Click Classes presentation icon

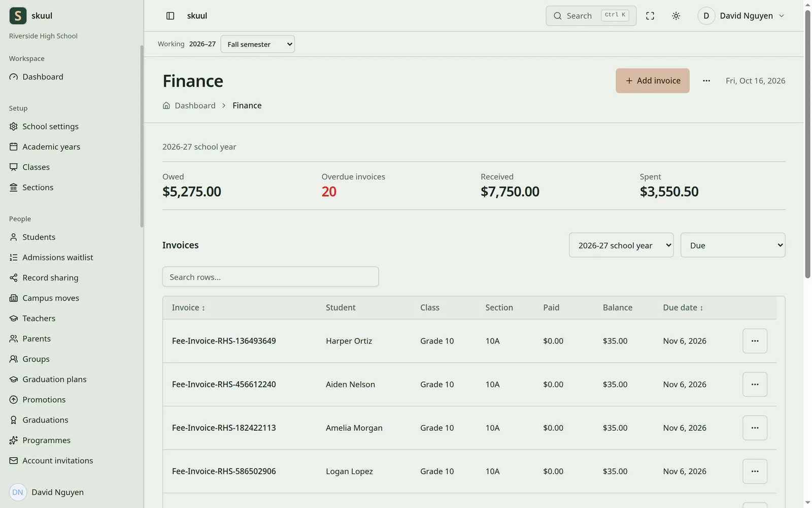coord(14,167)
